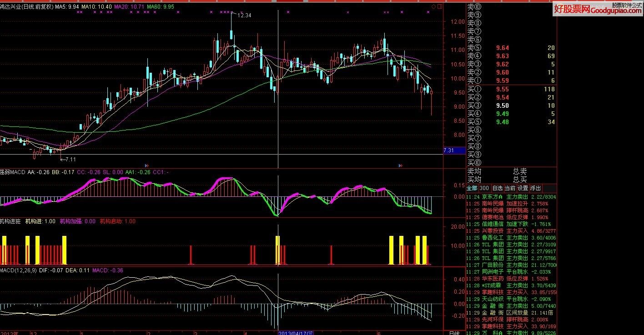This screenshot has height=335, width=644.
Task: Select the 卖④ row priced 9.63
Action: pos(512,56)
